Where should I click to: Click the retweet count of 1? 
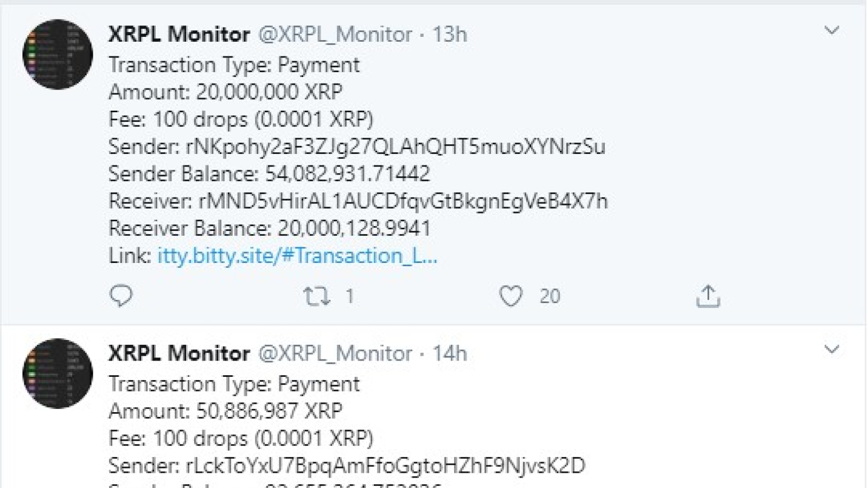[350, 296]
